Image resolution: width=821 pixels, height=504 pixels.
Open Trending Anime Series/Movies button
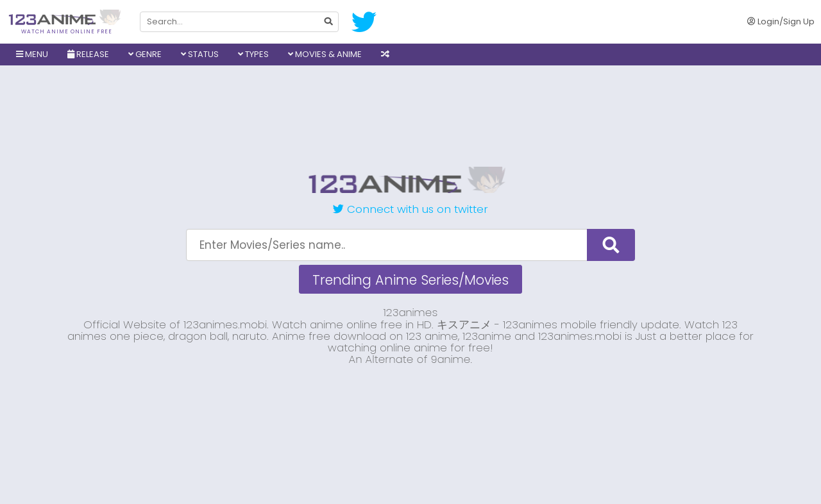point(410,280)
